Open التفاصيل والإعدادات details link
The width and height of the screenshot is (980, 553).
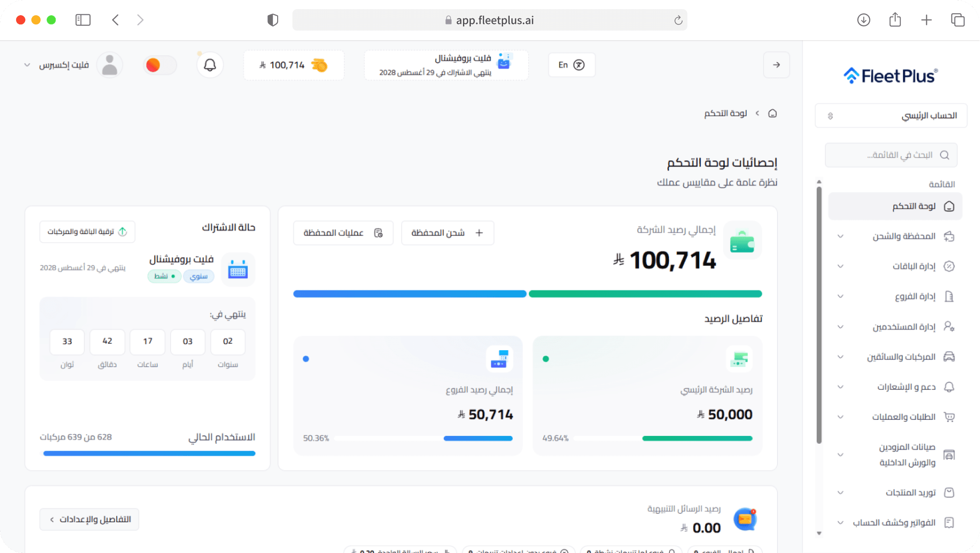pyautogui.click(x=89, y=519)
